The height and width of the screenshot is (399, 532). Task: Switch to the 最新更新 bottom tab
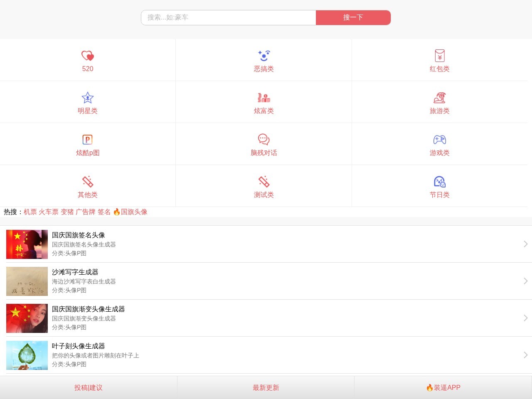266,388
